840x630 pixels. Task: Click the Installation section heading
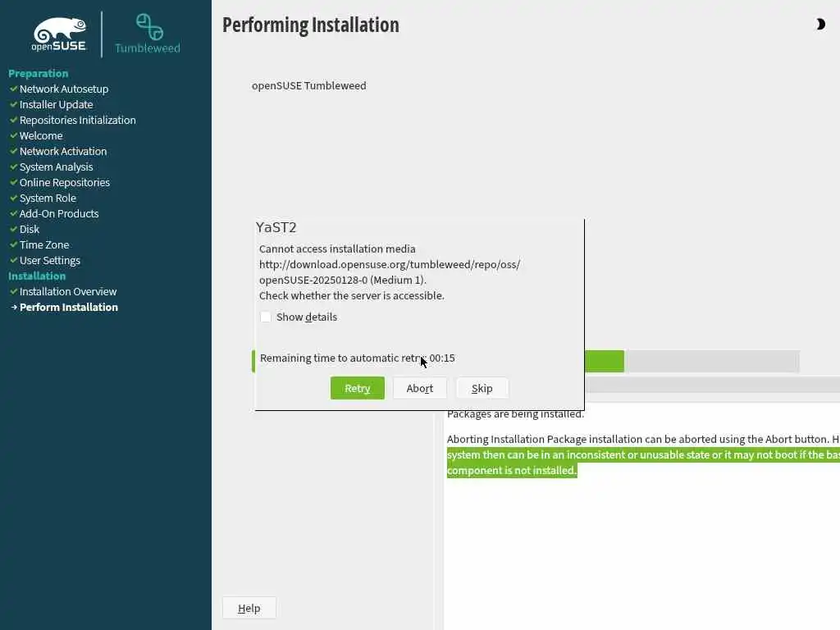tap(37, 276)
